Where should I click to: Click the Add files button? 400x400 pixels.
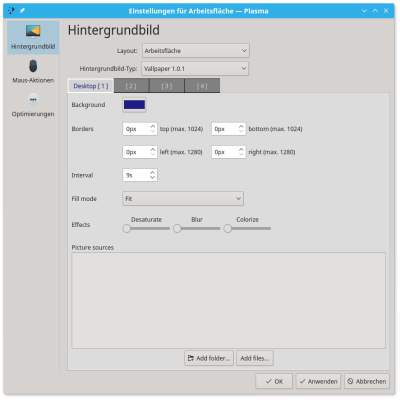point(255,358)
